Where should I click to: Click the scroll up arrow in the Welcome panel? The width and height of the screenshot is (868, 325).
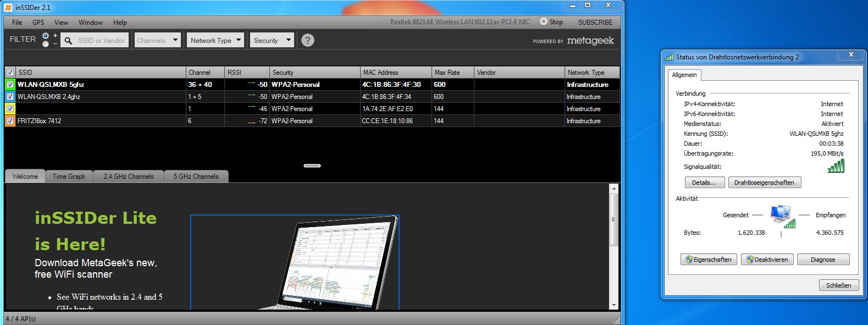click(x=614, y=189)
